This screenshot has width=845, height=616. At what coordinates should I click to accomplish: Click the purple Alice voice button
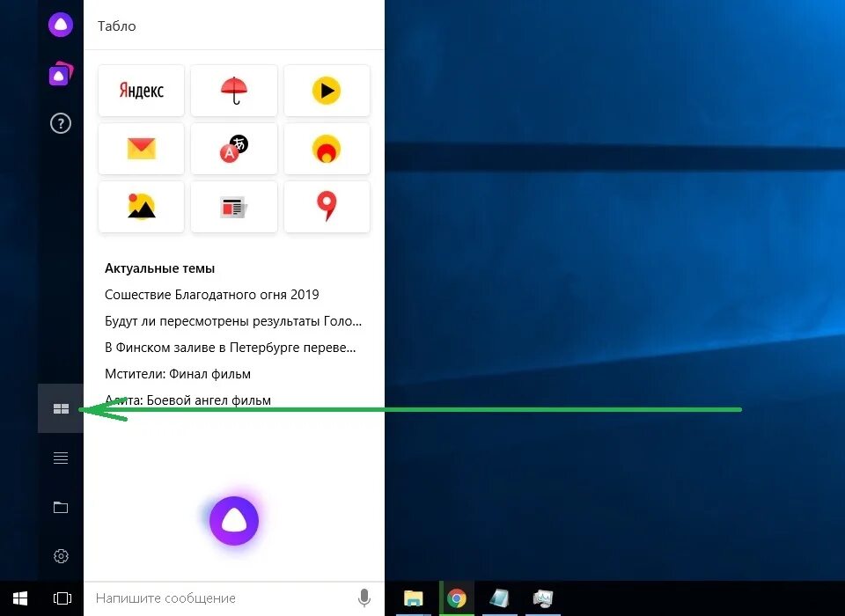(x=234, y=521)
